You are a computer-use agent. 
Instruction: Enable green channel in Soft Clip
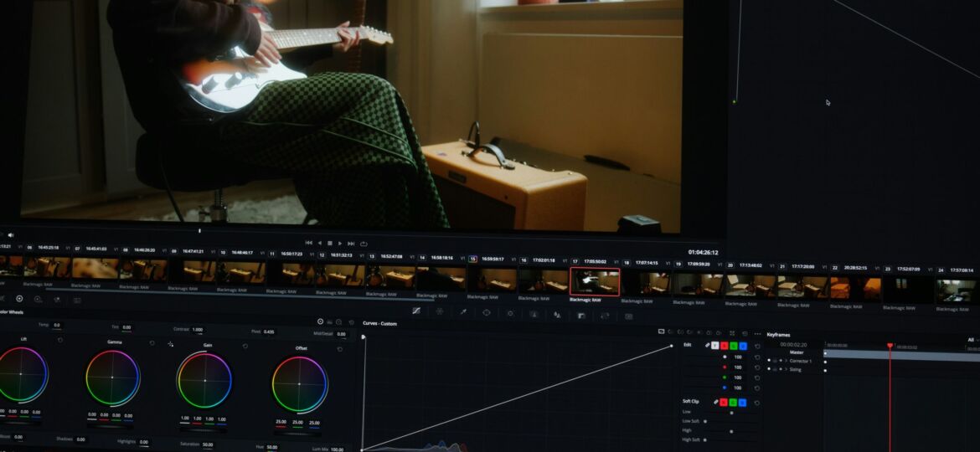point(734,403)
